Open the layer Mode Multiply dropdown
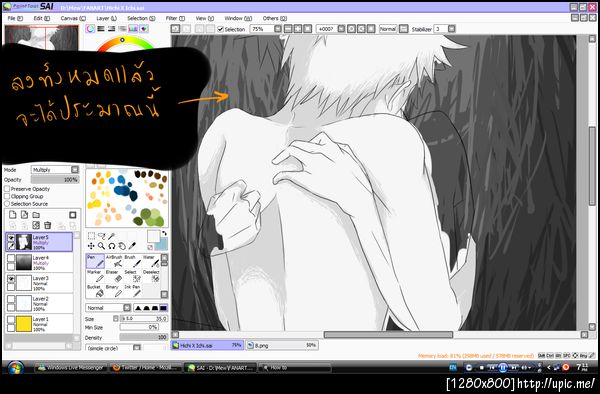 click(x=55, y=169)
